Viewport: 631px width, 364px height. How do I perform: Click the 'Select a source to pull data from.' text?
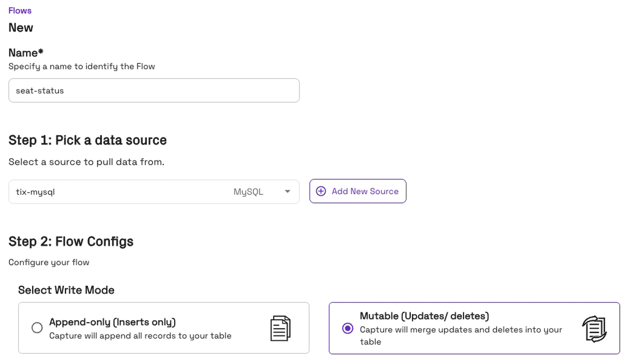point(86,162)
